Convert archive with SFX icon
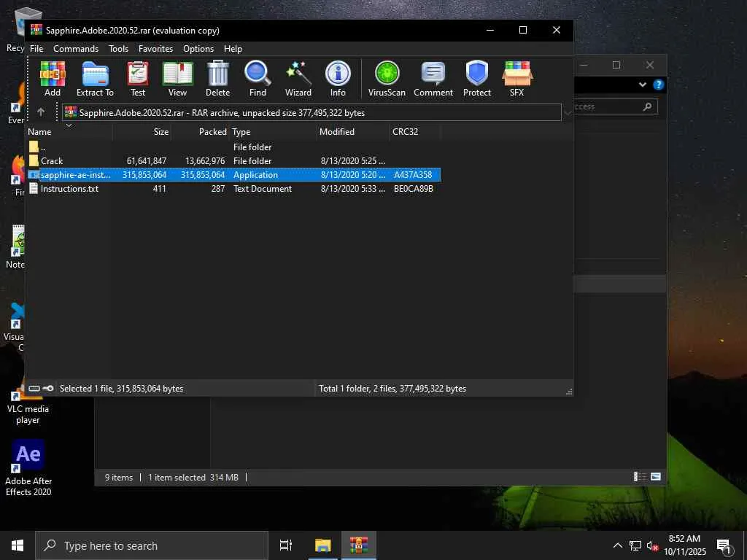 [x=517, y=79]
